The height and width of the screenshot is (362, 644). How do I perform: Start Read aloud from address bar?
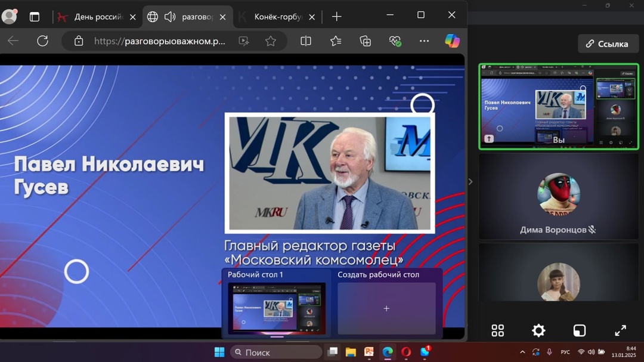tap(243, 41)
